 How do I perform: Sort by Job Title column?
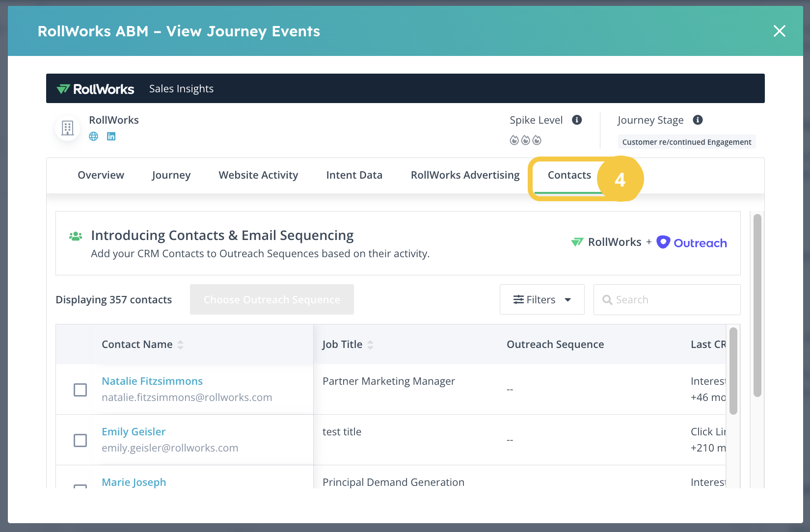[370, 345]
